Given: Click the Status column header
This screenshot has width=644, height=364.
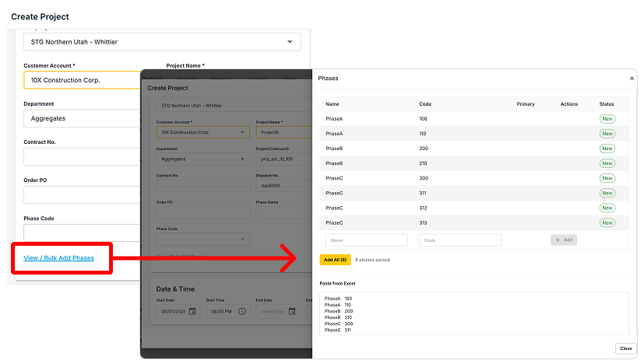Looking at the screenshot, I should coord(607,104).
